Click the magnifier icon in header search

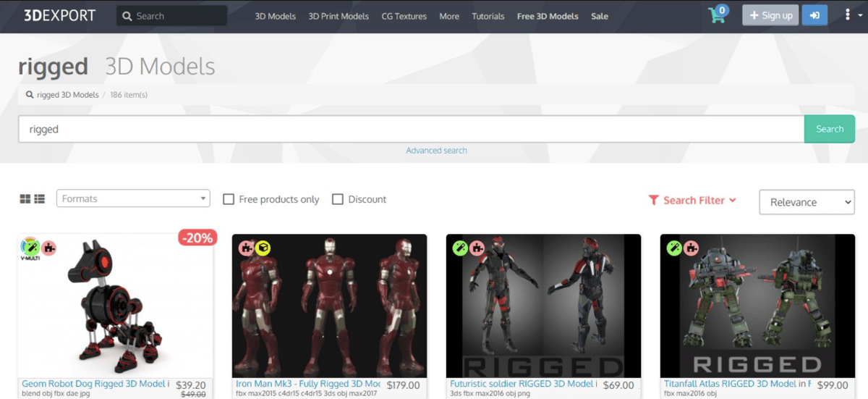click(x=127, y=16)
